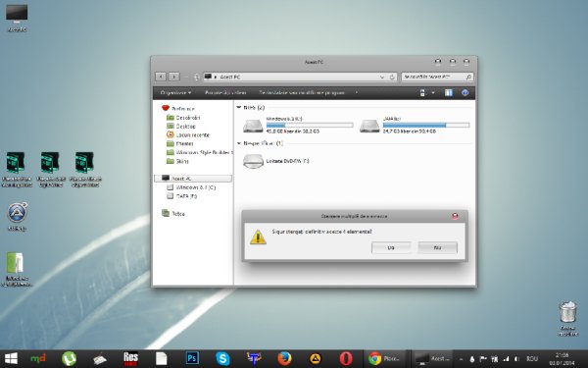Go back in Explorer navigation
Image resolution: width=588 pixels, height=368 pixels.
(x=161, y=77)
